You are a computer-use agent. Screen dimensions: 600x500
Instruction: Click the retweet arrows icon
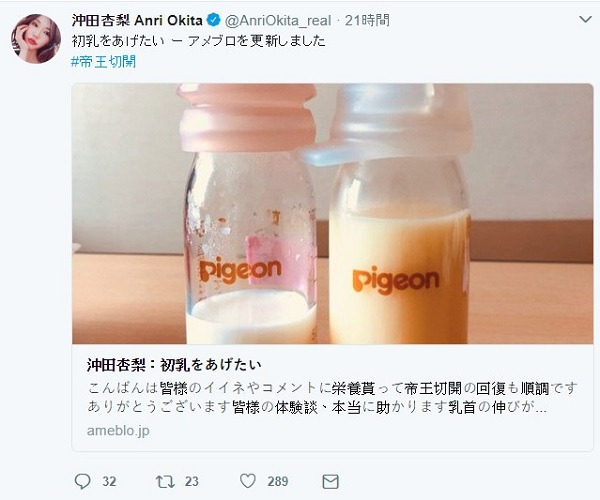[165, 481]
